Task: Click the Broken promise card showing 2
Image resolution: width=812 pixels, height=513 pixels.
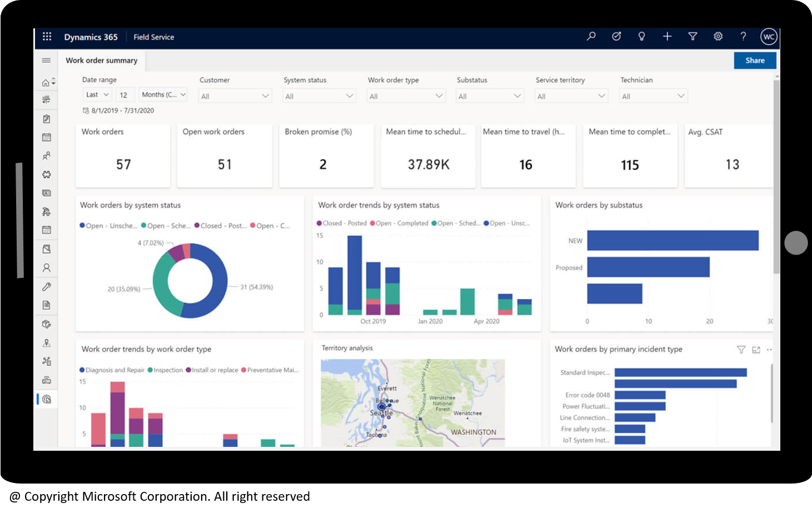Action: (326, 156)
